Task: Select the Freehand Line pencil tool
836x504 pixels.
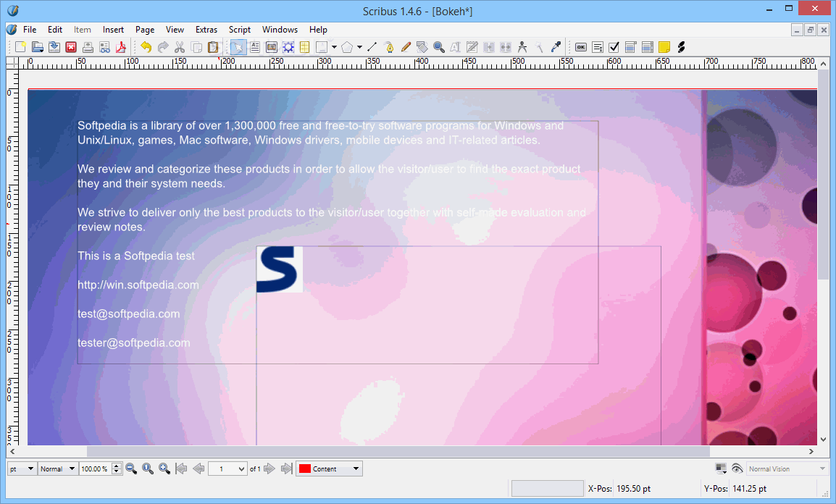Action: point(406,47)
